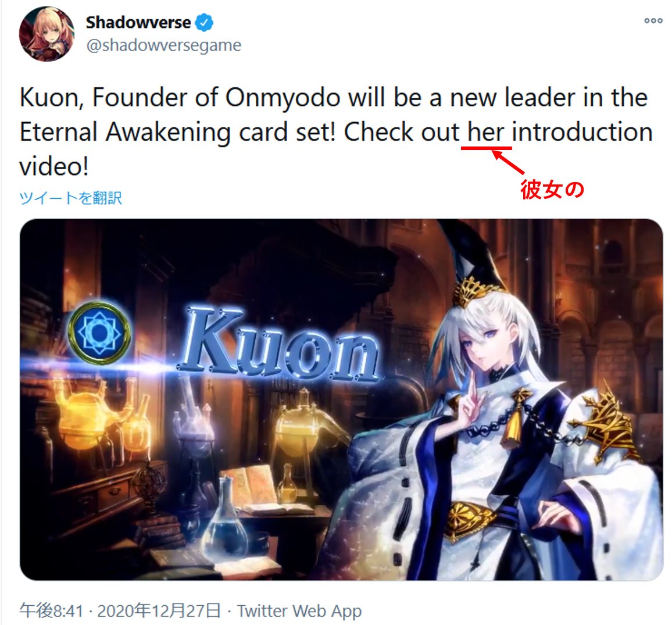This screenshot has width=672, height=625.
Task: Click the red annotation arrow under the tweet
Action: pyautogui.click(x=508, y=162)
